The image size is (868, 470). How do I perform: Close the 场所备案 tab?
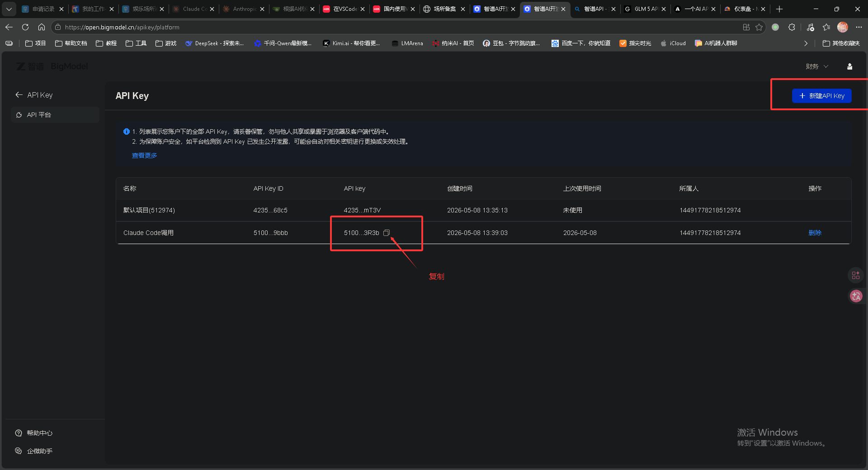pos(463,9)
